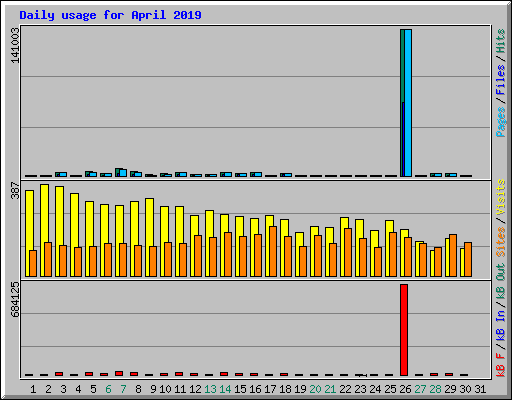Click the day 14 x-axis label

[225, 389]
